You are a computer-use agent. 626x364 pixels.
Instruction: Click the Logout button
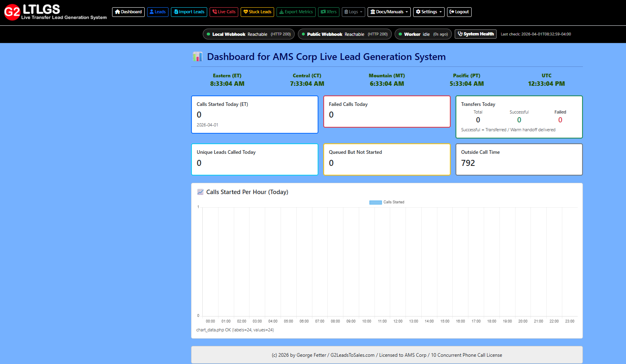click(459, 12)
